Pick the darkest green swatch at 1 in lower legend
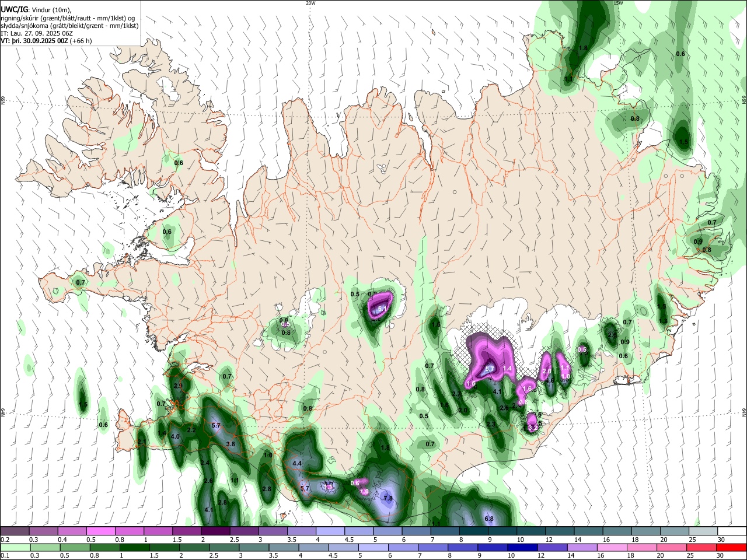This screenshot has width=747, height=560. (135, 547)
